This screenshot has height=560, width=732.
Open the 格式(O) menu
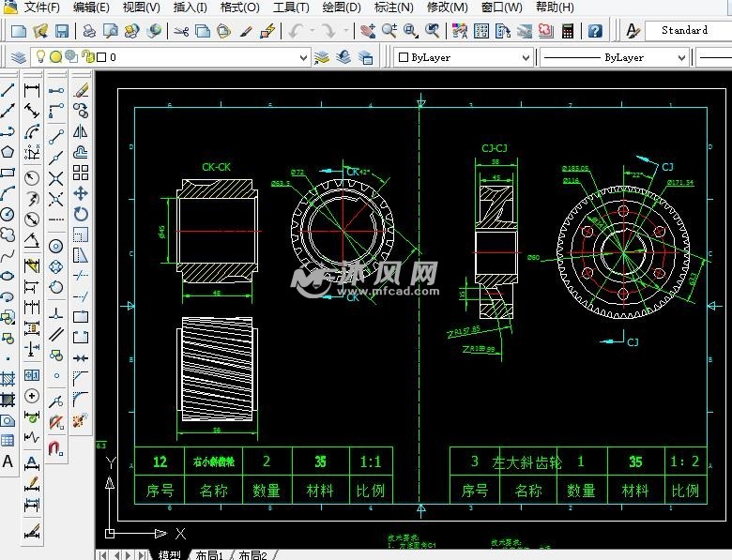[240, 7]
